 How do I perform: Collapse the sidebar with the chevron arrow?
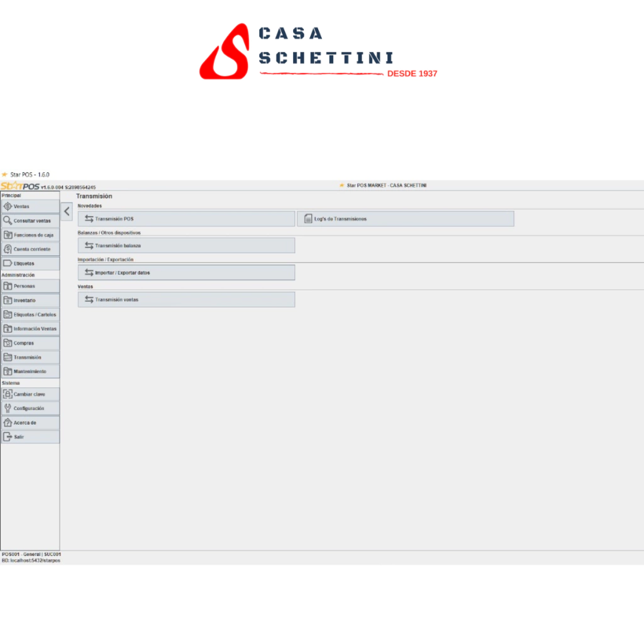tap(67, 211)
